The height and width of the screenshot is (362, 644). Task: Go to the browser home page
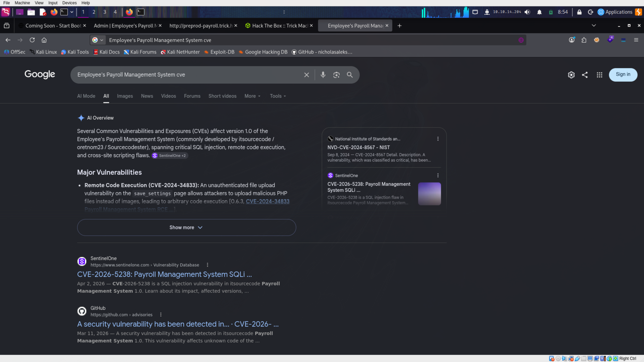(44, 40)
